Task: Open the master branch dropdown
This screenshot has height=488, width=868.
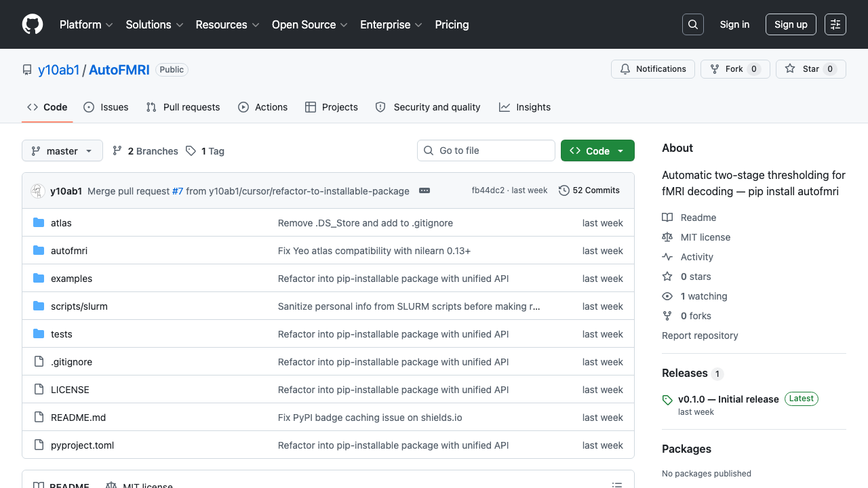Action: pos(62,150)
